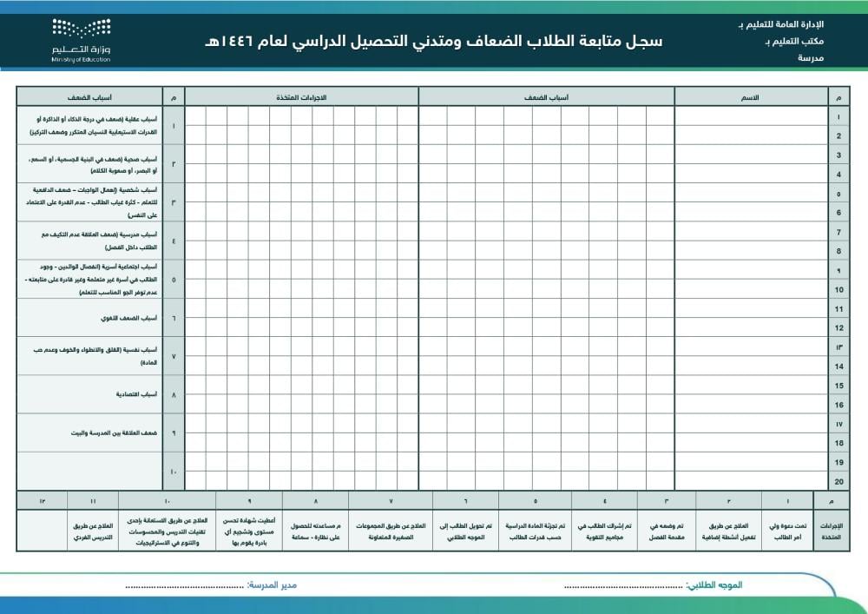The width and height of the screenshot is (868, 614).
Task: Click تم تحويل الطالب إلى الموجه الطلابي
Action: pyautogui.click(x=465, y=531)
